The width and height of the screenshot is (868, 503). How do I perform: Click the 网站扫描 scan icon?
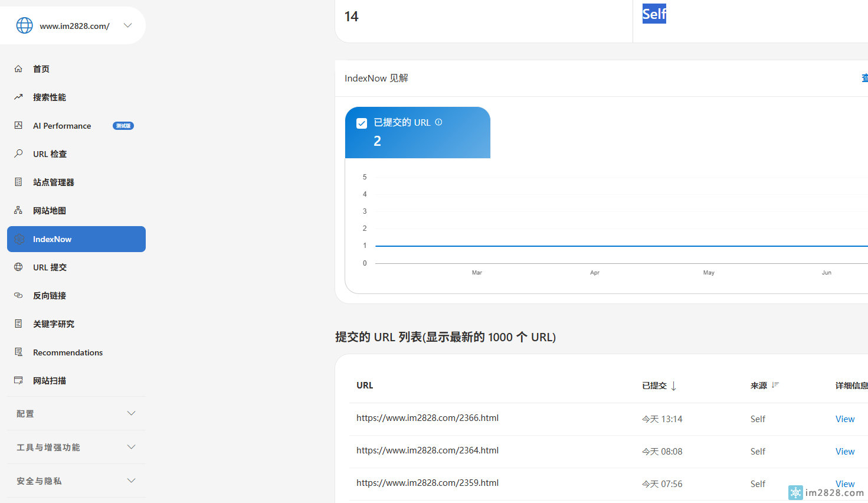coord(18,381)
